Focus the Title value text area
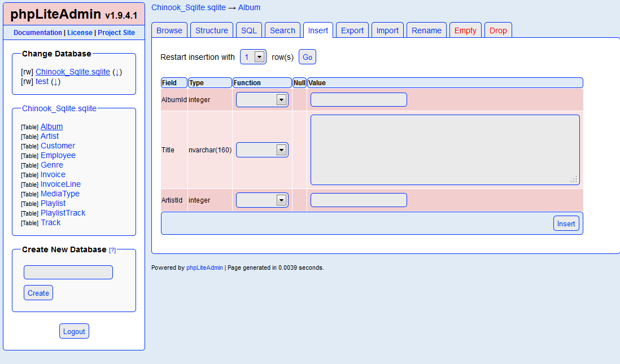Image resolution: width=620 pixels, height=364 pixels. (445, 150)
